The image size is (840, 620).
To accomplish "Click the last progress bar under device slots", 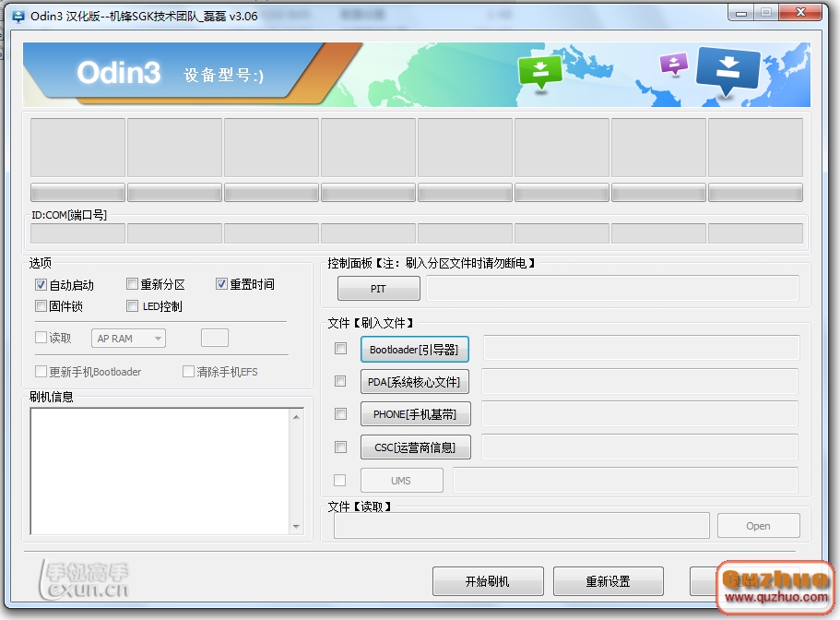I will point(755,193).
